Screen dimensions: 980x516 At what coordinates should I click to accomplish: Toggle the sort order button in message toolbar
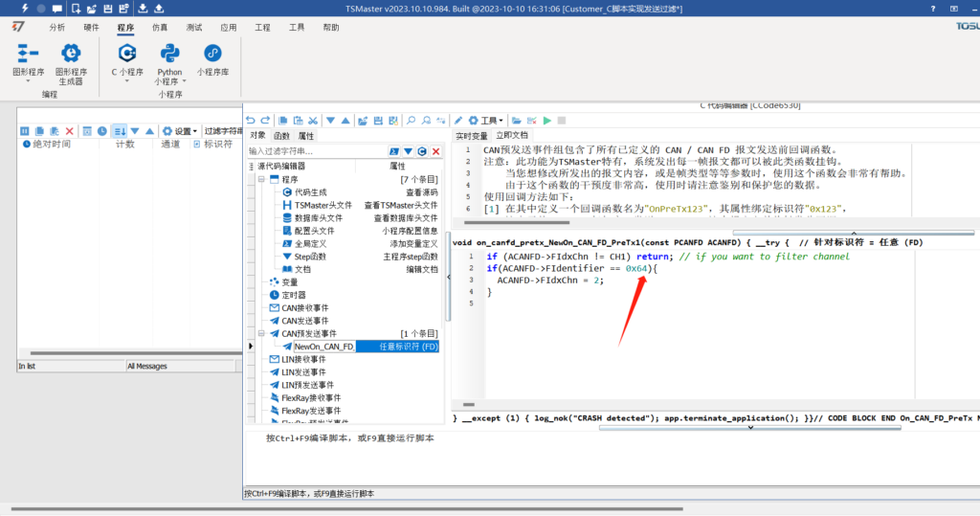119,131
